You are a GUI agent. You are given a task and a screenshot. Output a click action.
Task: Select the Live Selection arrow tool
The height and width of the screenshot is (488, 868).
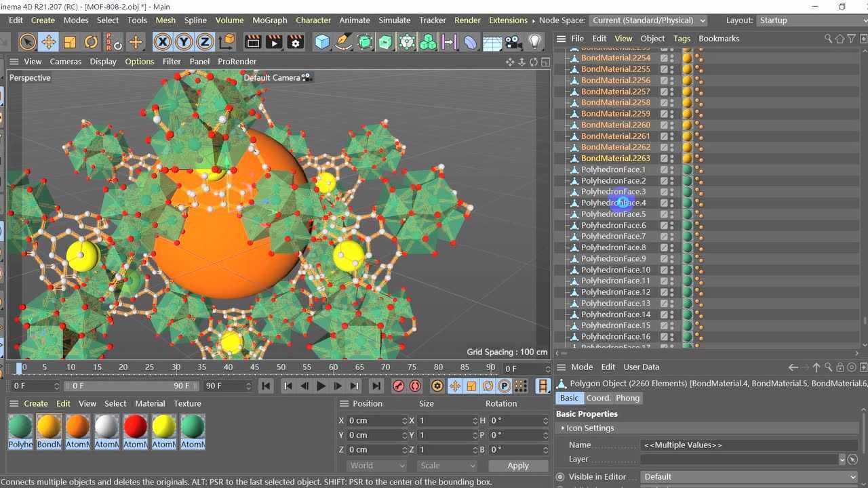(27, 42)
